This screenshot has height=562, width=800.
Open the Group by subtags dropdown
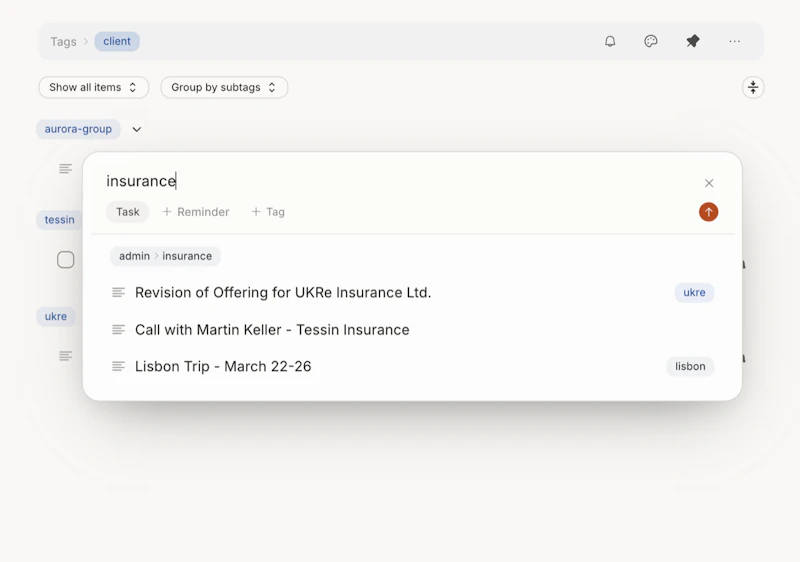click(224, 87)
